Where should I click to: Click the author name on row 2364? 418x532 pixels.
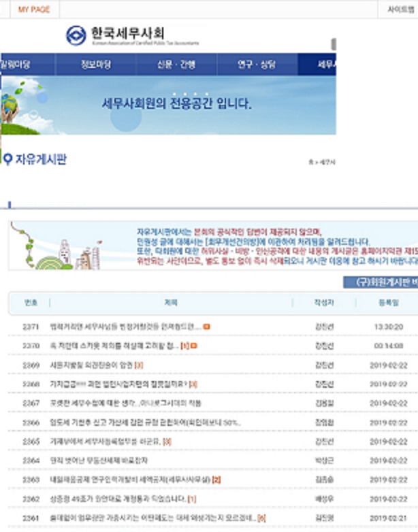[x=324, y=461]
